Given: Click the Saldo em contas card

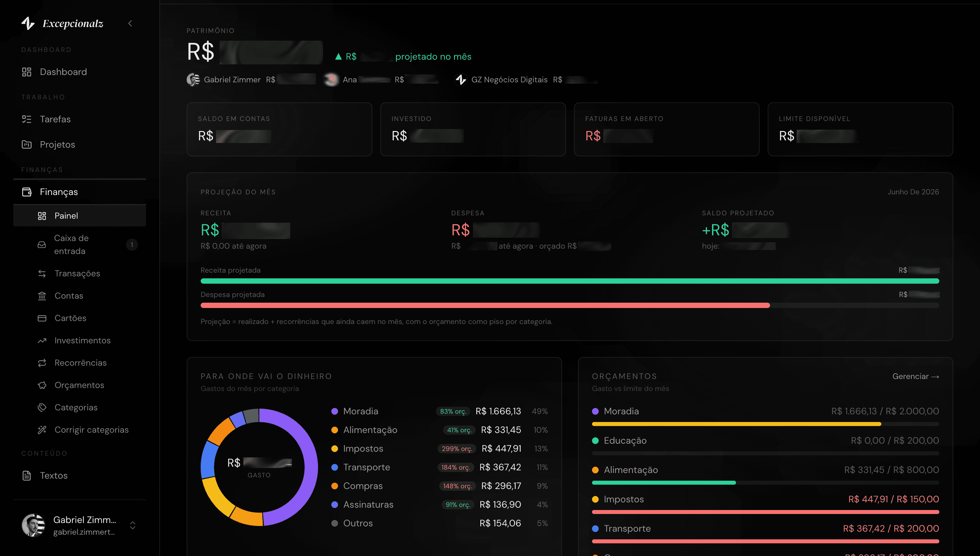Looking at the screenshot, I should 279,129.
